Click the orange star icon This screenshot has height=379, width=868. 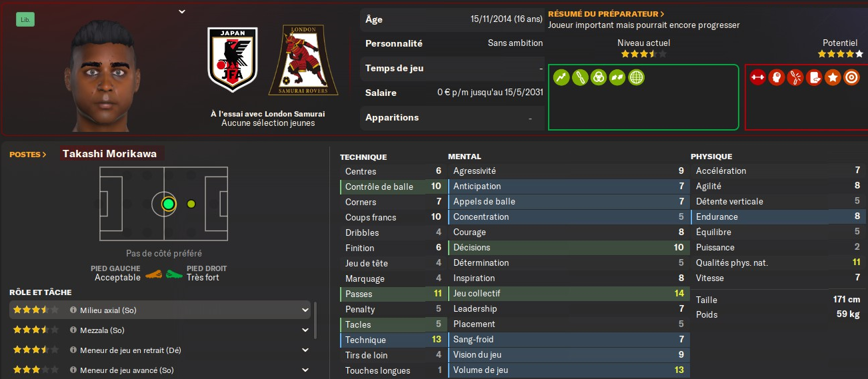[832, 78]
